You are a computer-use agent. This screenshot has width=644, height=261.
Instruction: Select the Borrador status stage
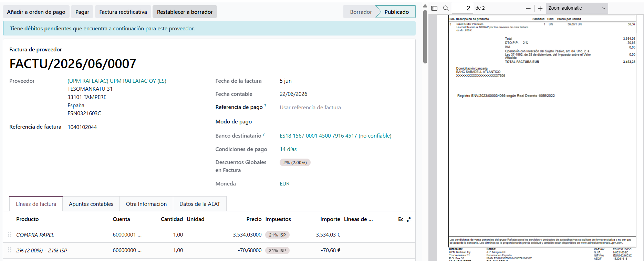click(361, 12)
